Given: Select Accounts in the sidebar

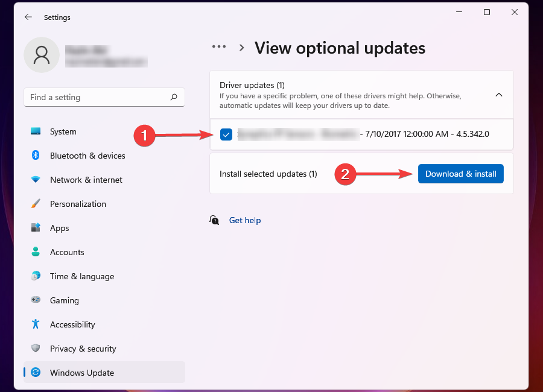Looking at the screenshot, I should (x=104, y=252).
